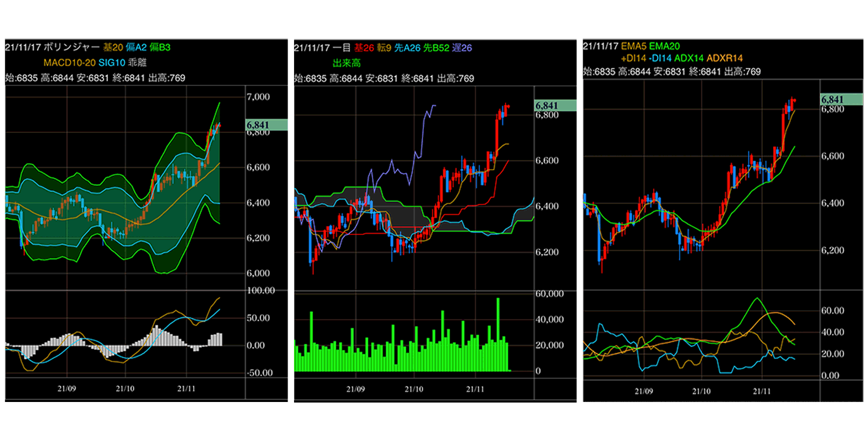Click the -50.00 label on the MACD axis
Screen dimensions: 868x434
point(259,373)
